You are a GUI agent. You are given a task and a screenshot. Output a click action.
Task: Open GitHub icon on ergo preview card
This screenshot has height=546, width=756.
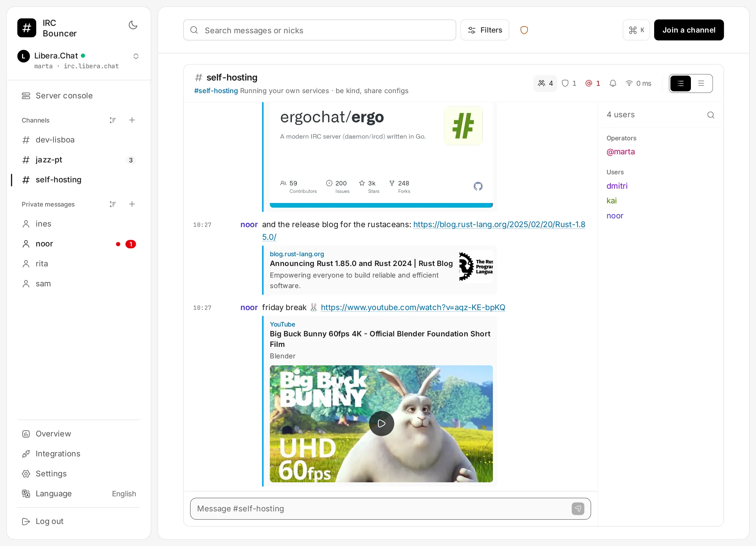[478, 186]
